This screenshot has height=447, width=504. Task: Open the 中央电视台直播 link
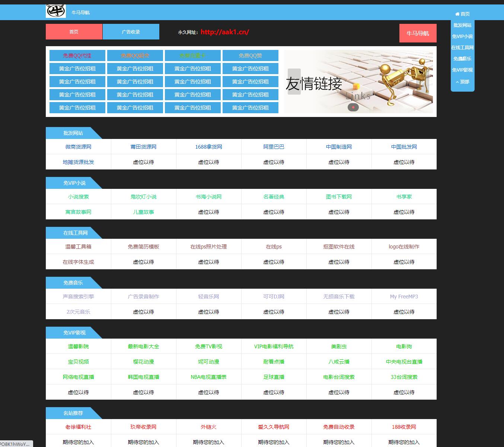click(x=404, y=362)
